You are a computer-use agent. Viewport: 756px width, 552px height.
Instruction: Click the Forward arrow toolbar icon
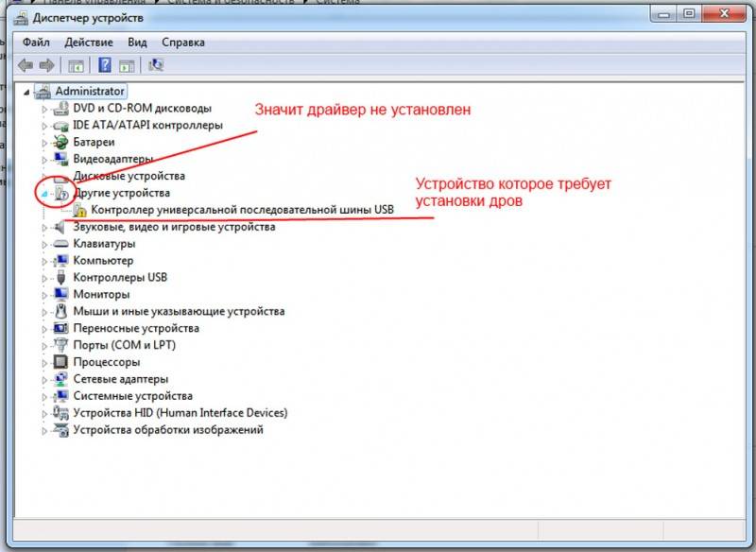tap(46, 65)
